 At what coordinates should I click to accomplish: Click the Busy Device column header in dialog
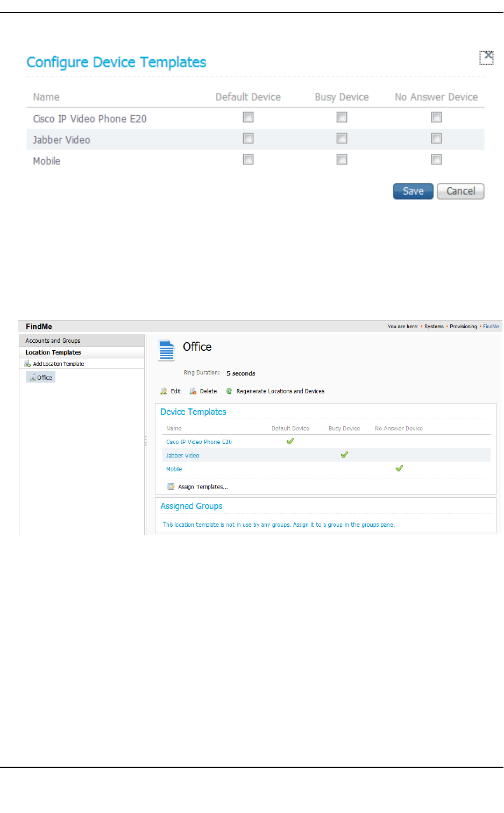(x=342, y=97)
